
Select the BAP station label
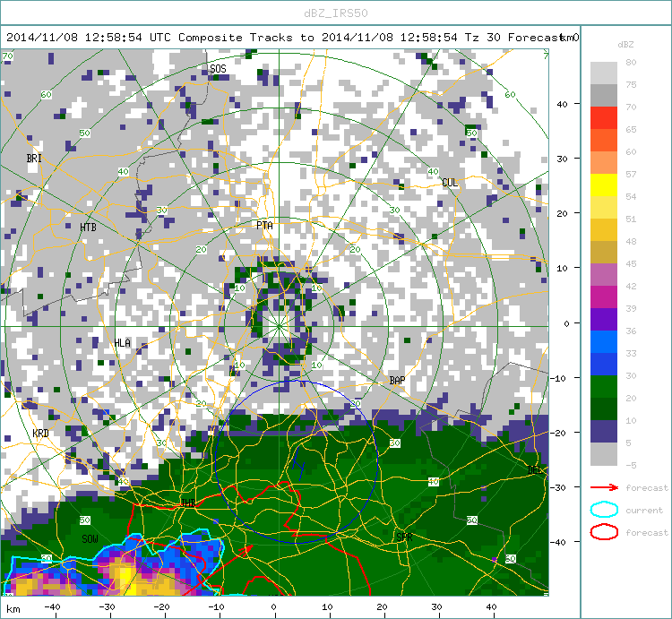397,381
